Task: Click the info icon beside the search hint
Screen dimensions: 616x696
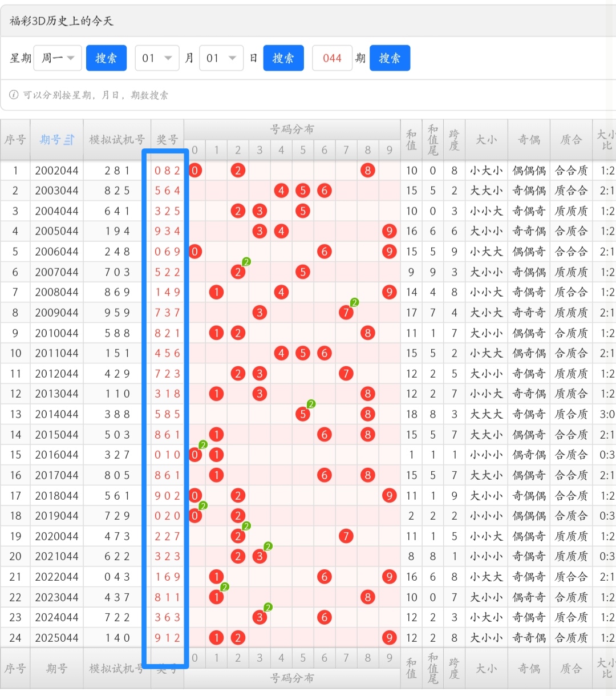Action: click(x=14, y=95)
